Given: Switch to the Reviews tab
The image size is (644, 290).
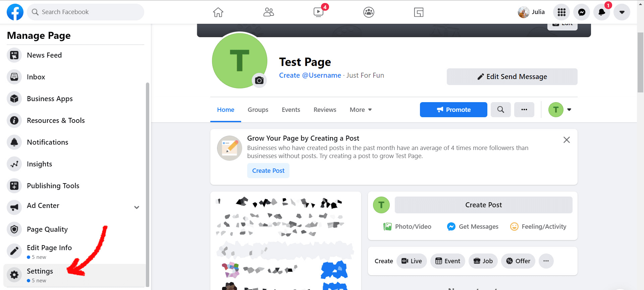Looking at the screenshot, I should tap(325, 110).
